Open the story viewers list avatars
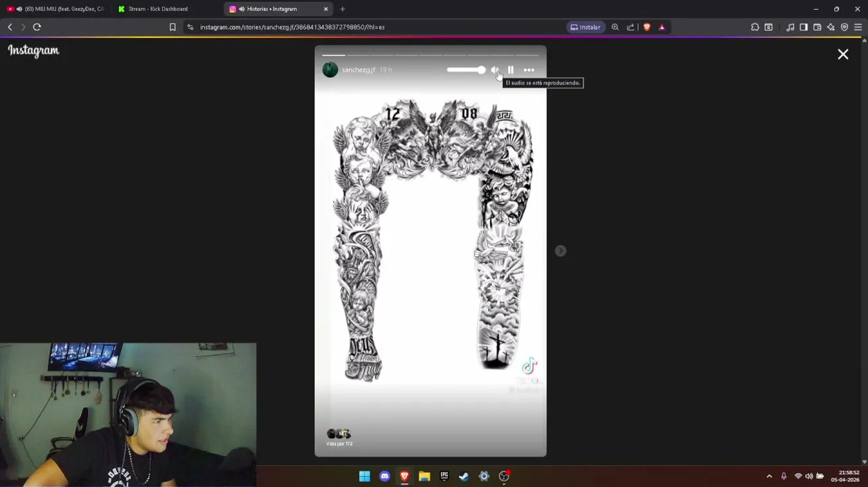868x487 pixels. pos(339,434)
